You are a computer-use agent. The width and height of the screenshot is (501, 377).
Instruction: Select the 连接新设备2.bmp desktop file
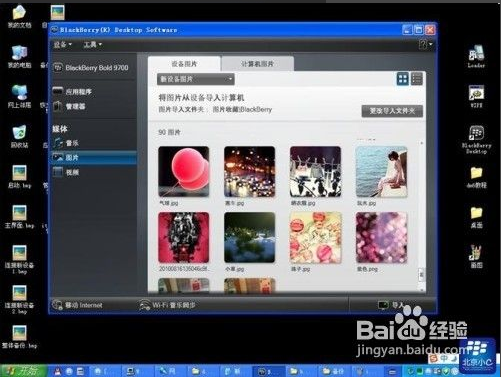19,299
